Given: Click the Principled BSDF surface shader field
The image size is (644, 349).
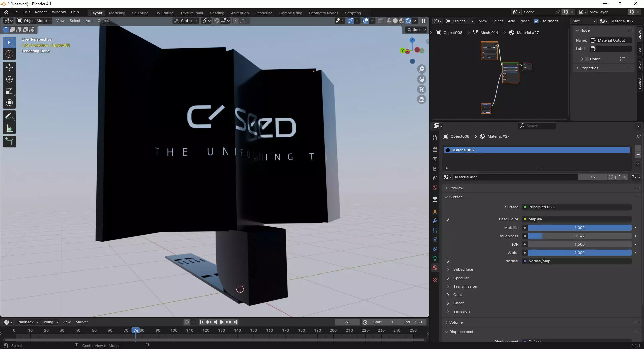Looking at the screenshot, I should [x=577, y=207].
